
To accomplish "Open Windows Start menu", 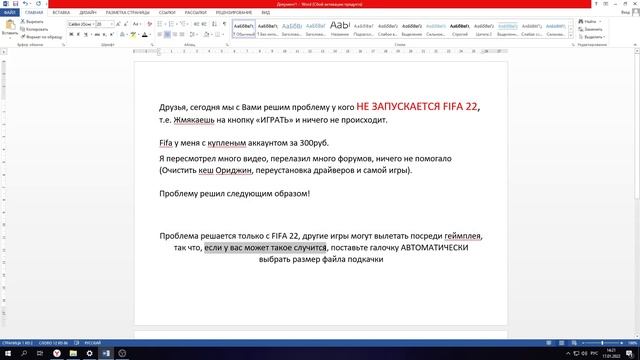I will coord(8,353).
